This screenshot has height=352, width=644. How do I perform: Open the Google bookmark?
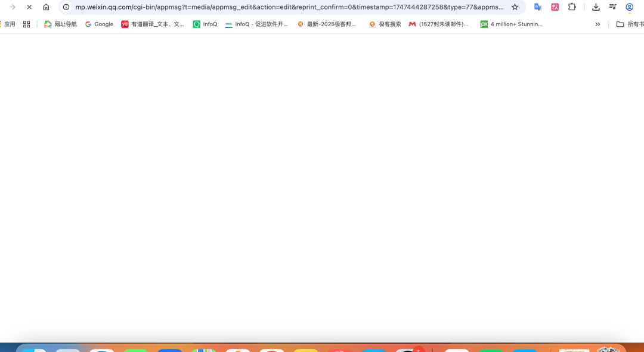[99, 24]
